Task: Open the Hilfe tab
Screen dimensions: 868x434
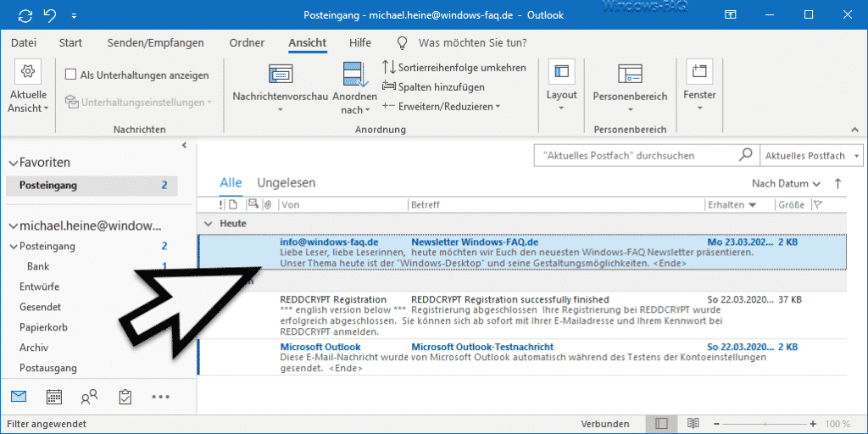Action: [359, 42]
